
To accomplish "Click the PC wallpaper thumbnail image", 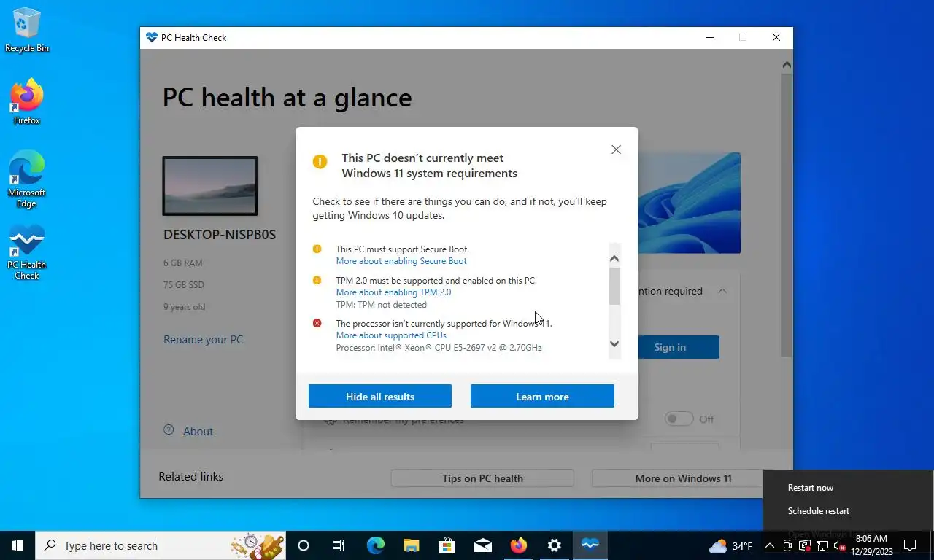I will pos(210,186).
